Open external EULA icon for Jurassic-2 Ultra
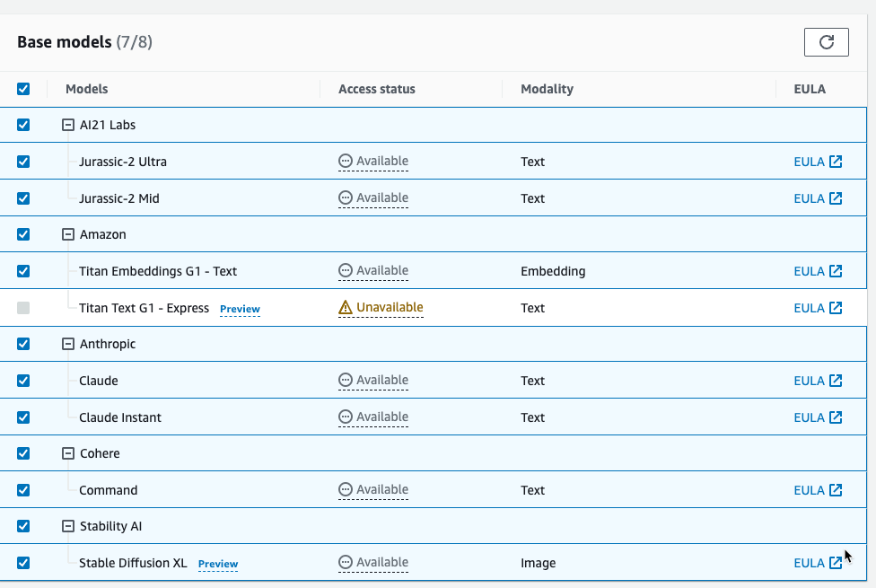 pos(836,162)
